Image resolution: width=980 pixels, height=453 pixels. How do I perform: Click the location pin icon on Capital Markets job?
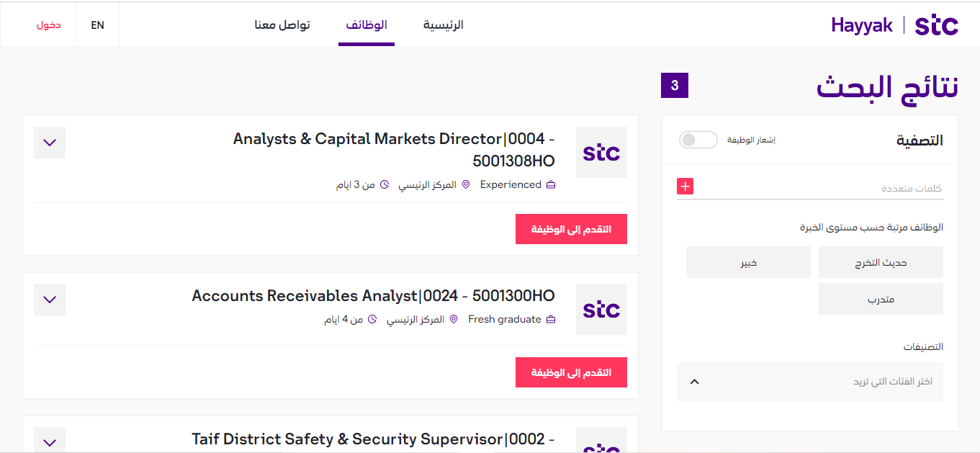(x=466, y=185)
